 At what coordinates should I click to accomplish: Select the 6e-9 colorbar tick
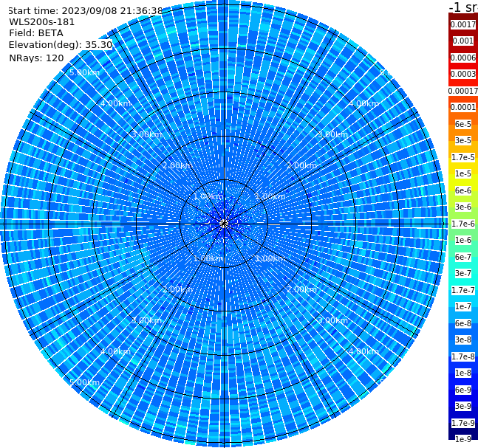coord(463,390)
